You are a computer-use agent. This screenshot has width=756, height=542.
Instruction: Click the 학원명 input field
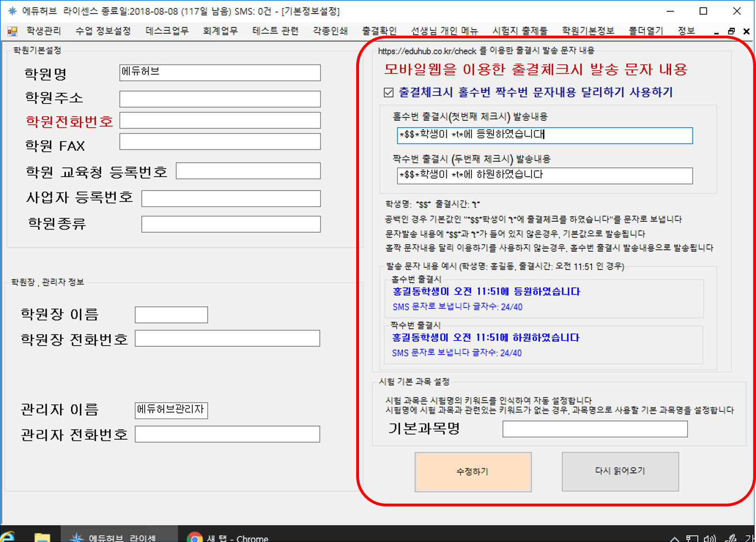tap(220, 73)
